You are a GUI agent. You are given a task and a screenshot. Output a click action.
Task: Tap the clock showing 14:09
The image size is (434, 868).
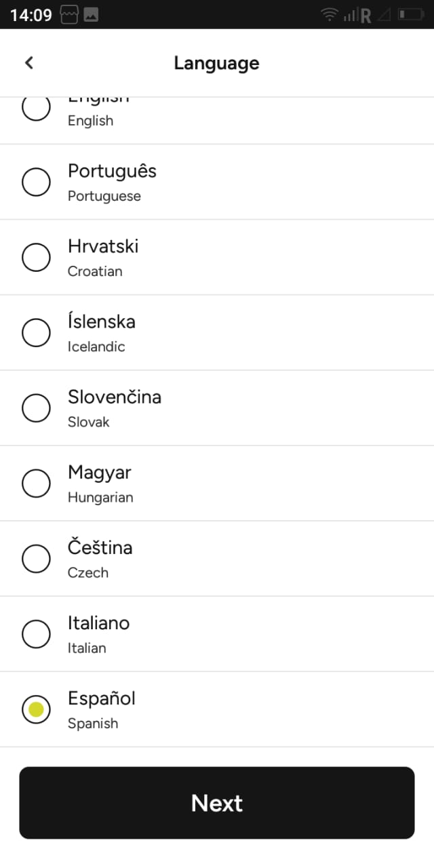click(31, 15)
